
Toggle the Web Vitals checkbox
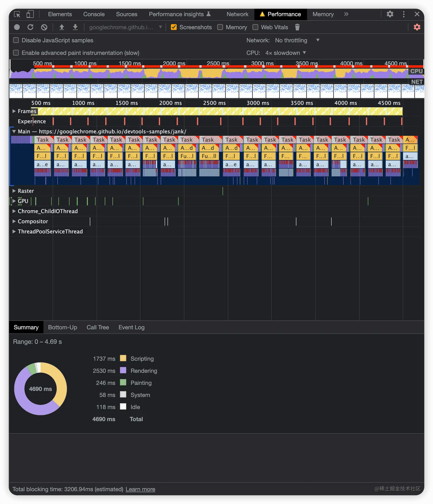[255, 27]
